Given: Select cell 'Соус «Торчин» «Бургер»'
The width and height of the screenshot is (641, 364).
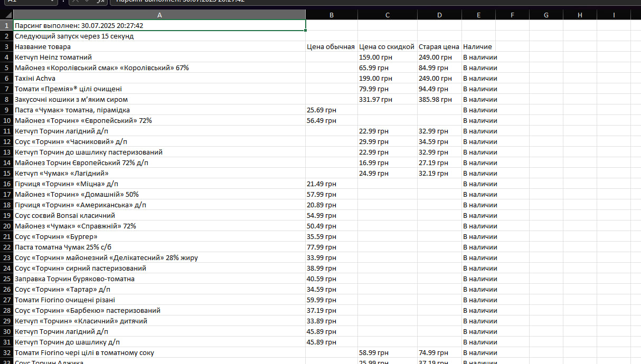Looking at the screenshot, I should pyautogui.click(x=159, y=236).
